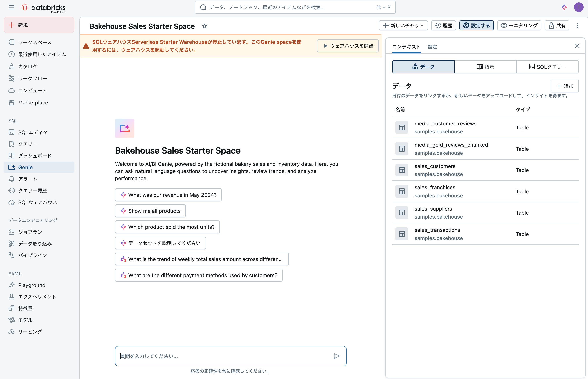Open コンピュート in the sidebar
588x379 pixels.
(39, 91)
